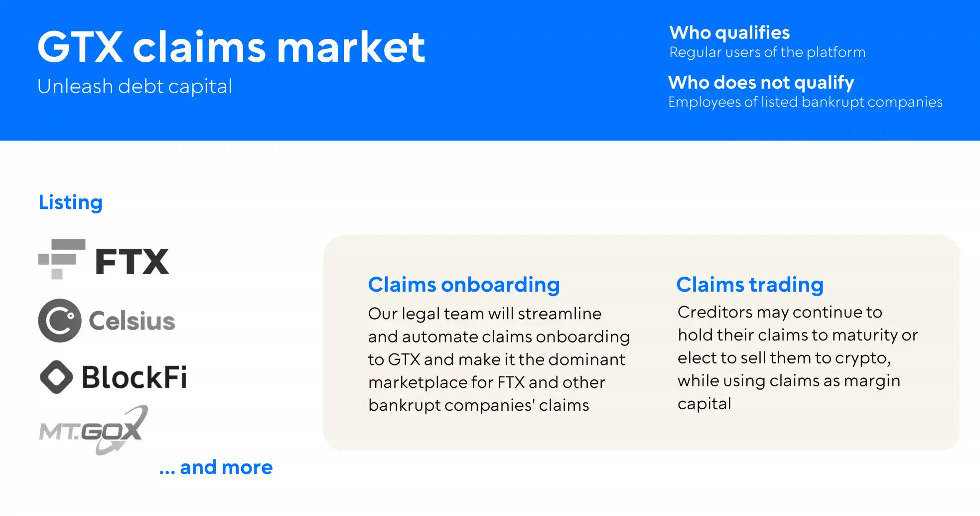This screenshot has width=980, height=516.
Task: Click the GTX claims market title
Action: coord(231,47)
